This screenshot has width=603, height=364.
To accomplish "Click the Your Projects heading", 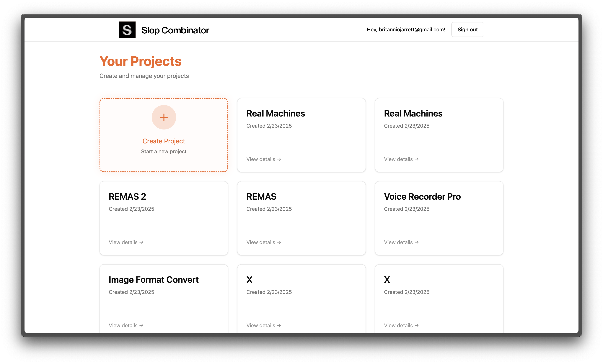I will click(141, 61).
